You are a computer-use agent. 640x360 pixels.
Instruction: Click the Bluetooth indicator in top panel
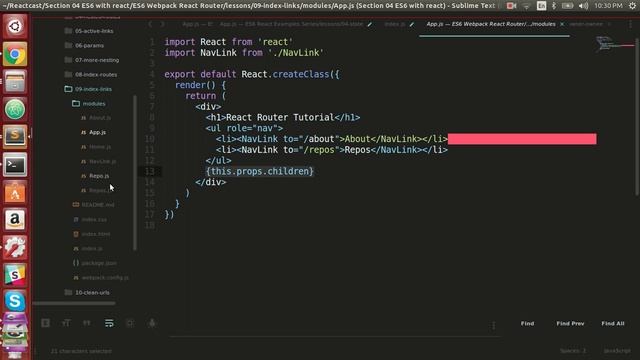click(554, 6)
